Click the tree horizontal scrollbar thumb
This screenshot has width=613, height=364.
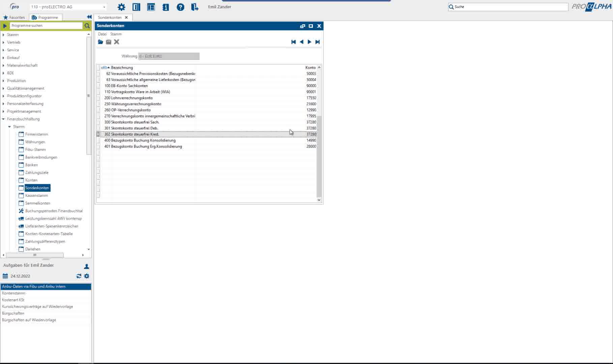point(35,255)
